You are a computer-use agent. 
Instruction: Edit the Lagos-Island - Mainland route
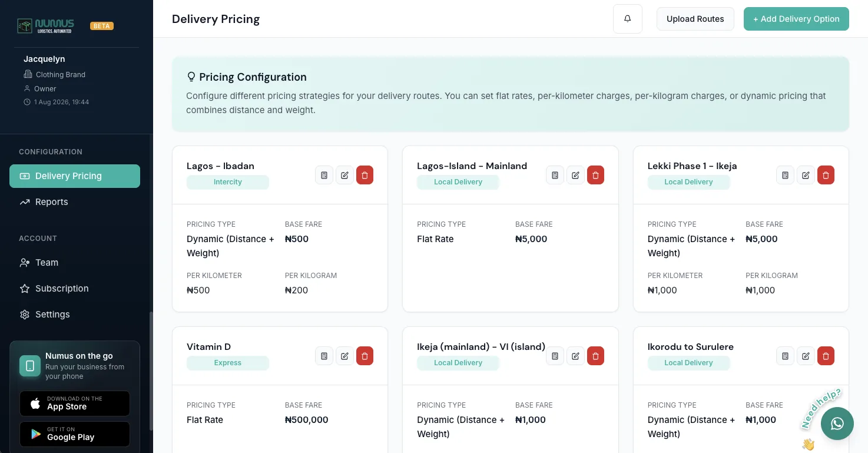pos(575,175)
